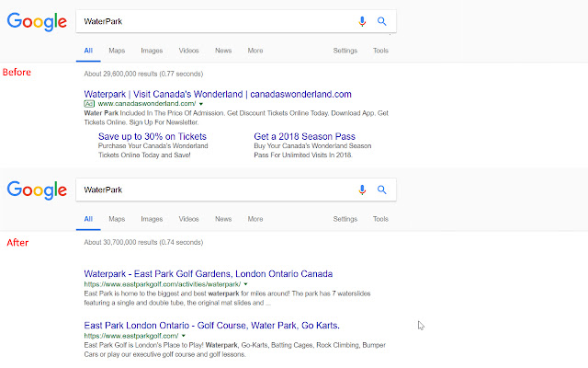Click the bottom Google logo
This screenshot has height=368, width=588.
tap(36, 190)
